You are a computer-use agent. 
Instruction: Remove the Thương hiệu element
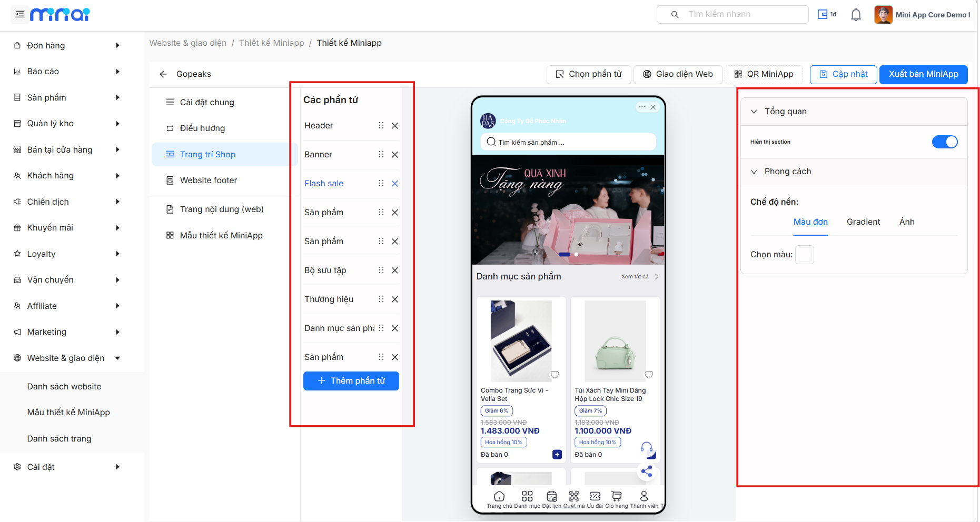pos(395,299)
